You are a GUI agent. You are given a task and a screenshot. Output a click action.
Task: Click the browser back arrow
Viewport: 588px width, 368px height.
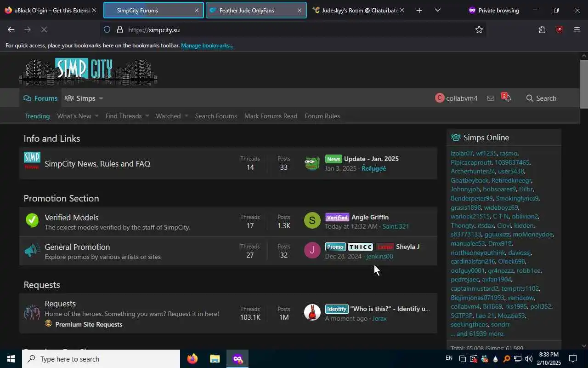11,29
